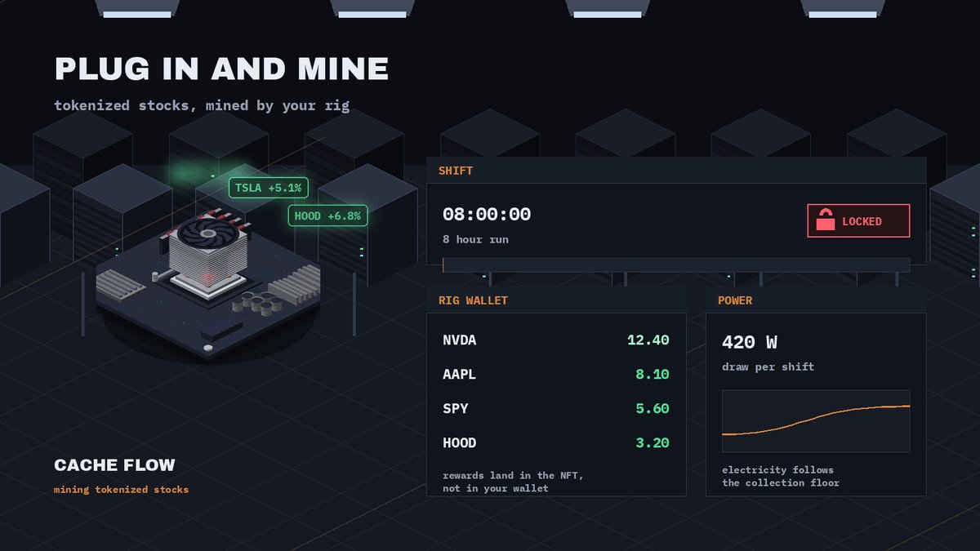Screen dimensions: 980x551
Task: Click the SHIFT panel header
Action: 676,171
